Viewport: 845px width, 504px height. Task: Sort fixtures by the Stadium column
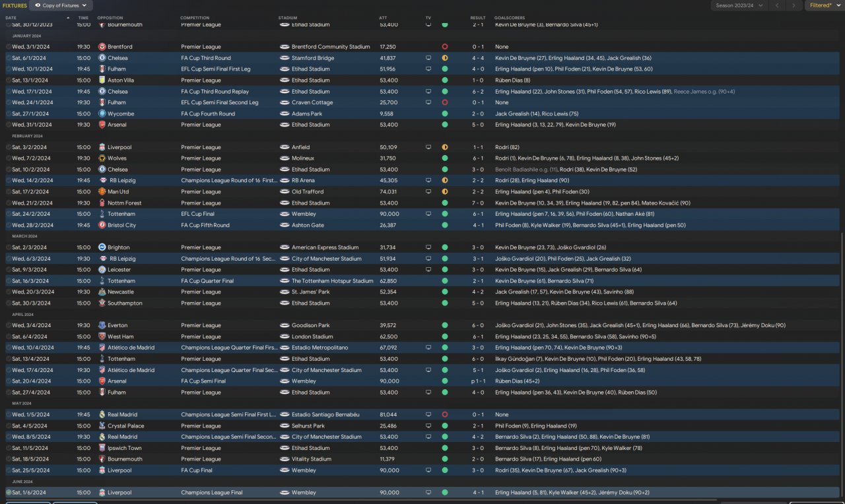click(x=288, y=18)
